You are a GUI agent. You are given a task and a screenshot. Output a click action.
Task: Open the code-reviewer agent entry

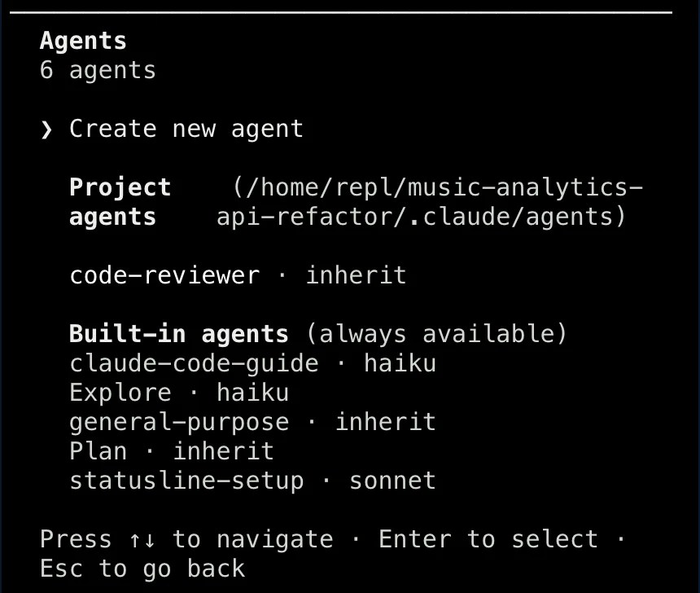click(x=238, y=275)
